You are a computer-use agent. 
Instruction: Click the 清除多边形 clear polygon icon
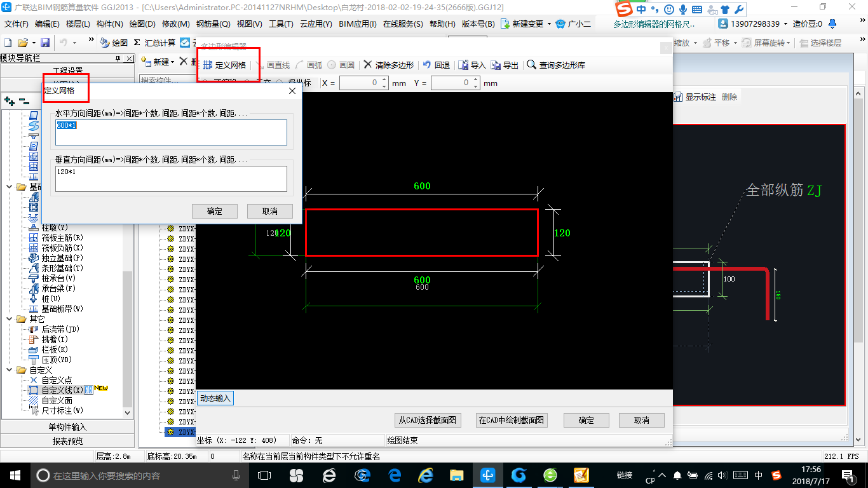(368, 65)
